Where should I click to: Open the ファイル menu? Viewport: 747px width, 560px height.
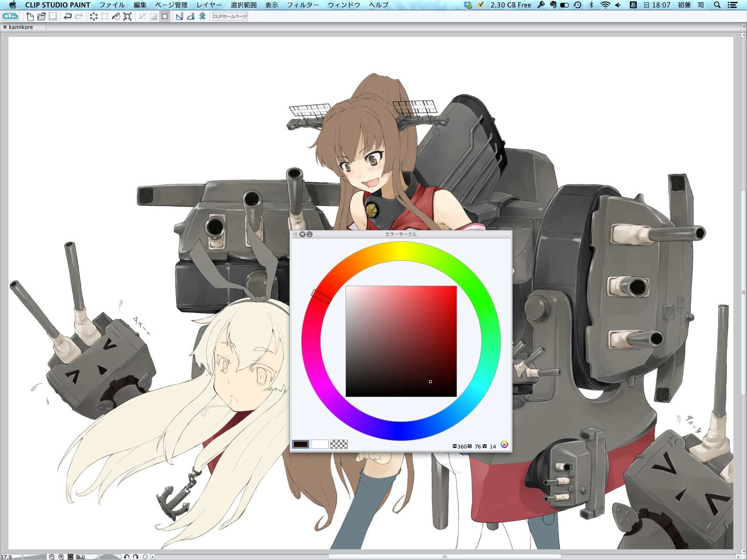(x=112, y=5)
